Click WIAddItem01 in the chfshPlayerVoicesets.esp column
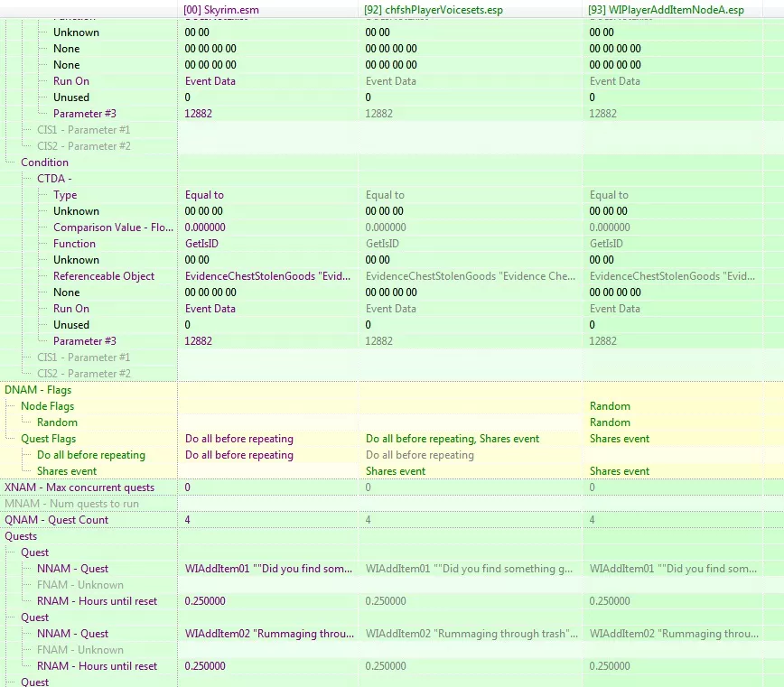Screen dimensions: 784x687 469,569
